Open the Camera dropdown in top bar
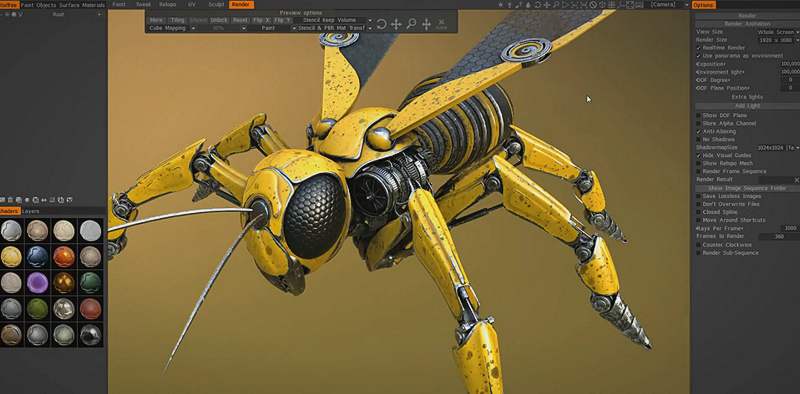Image resolution: width=800 pixels, height=394 pixels. [x=668, y=5]
